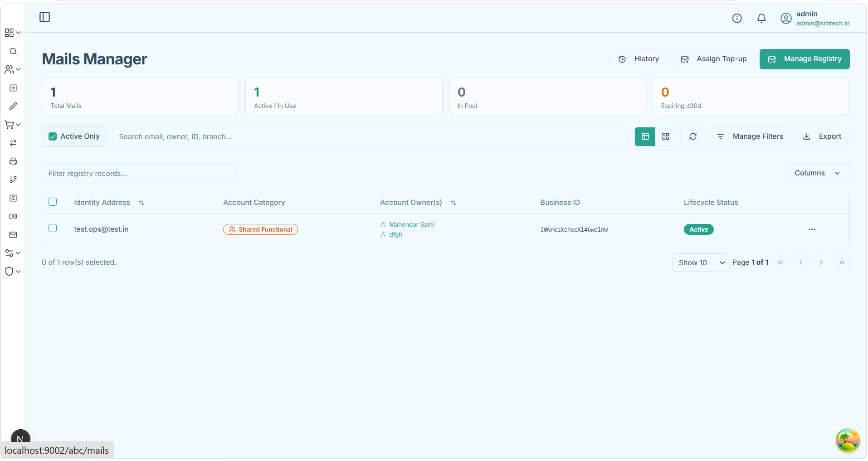868x461 pixels.
Task: Click the document list sidebar icon
Action: coord(13,198)
